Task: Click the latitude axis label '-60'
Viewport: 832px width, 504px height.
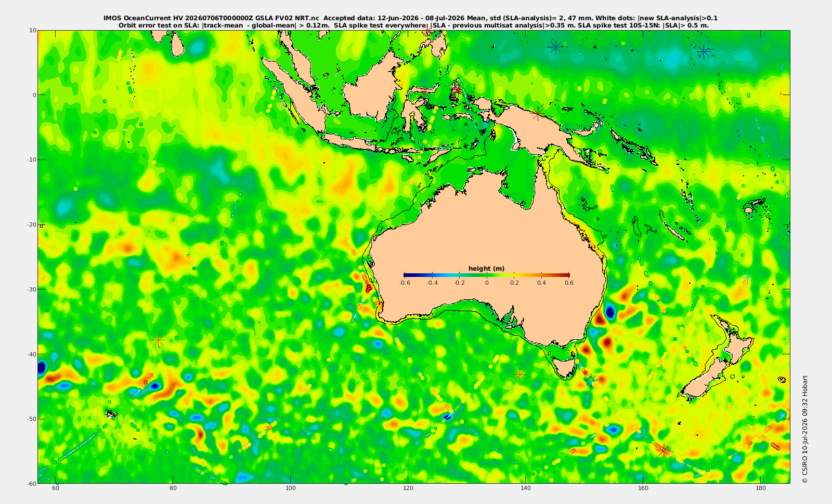Action: (x=31, y=483)
